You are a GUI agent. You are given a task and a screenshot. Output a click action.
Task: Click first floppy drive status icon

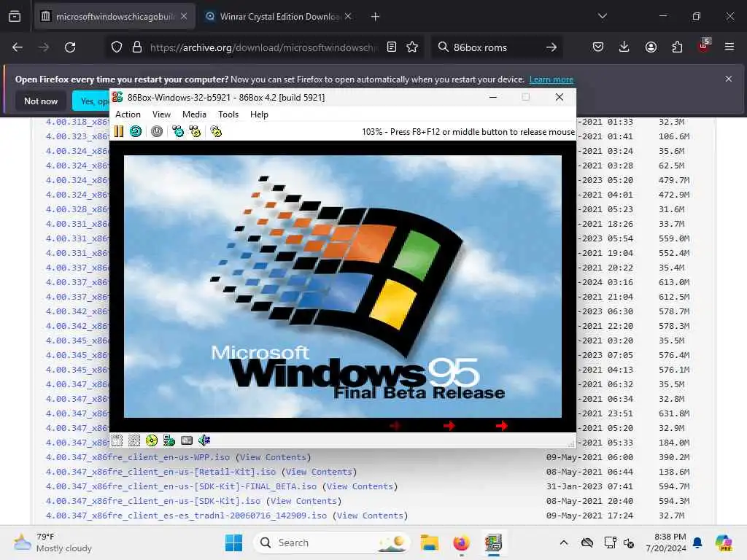point(117,440)
